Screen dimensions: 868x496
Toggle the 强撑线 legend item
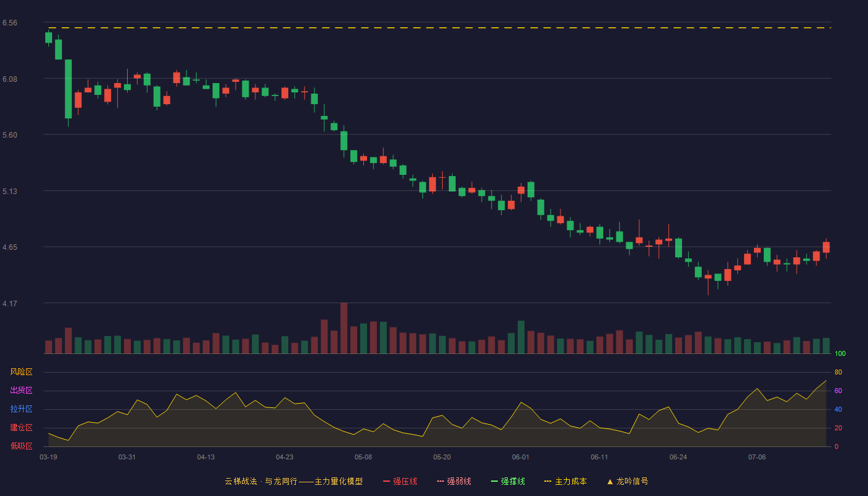508,481
